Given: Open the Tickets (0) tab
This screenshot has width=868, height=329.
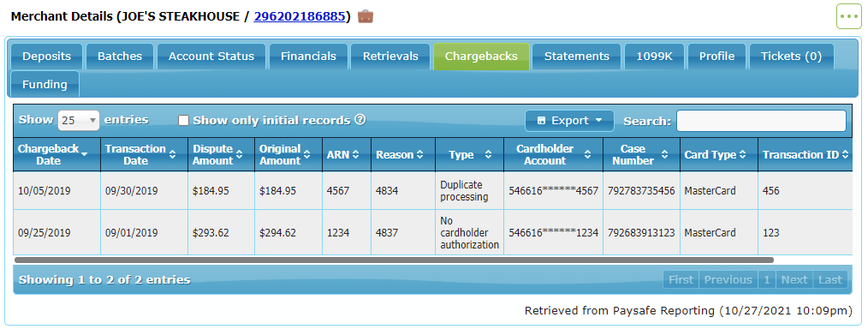Looking at the screenshot, I should [791, 57].
